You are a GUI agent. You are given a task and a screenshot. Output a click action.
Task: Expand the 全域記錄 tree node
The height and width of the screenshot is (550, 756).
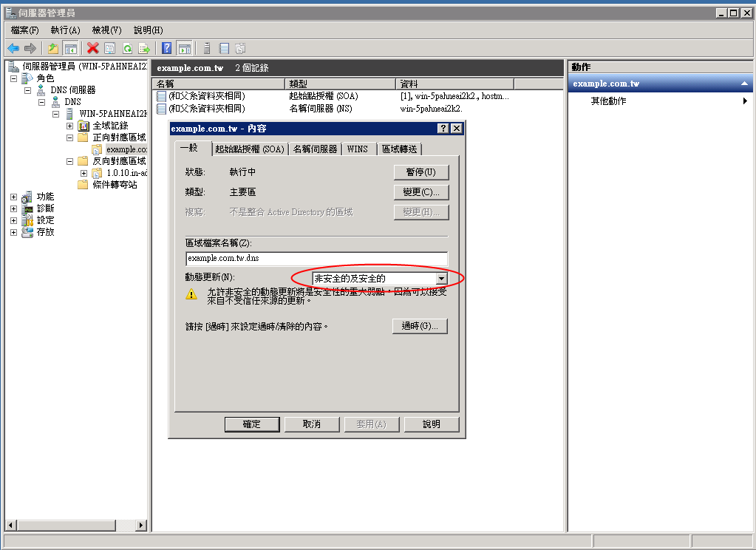coord(70,125)
